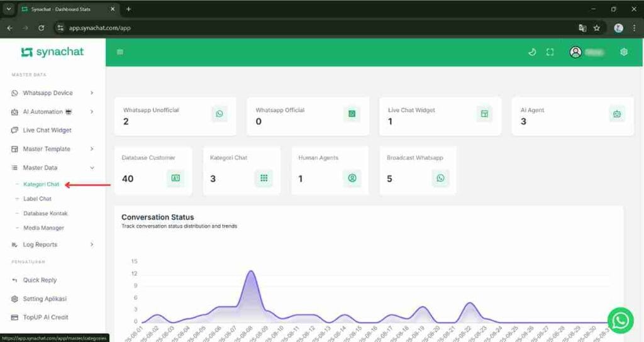Image resolution: width=644 pixels, height=342 pixels.
Task: Toggle dark mode with the moon icon
Action: pyautogui.click(x=532, y=52)
